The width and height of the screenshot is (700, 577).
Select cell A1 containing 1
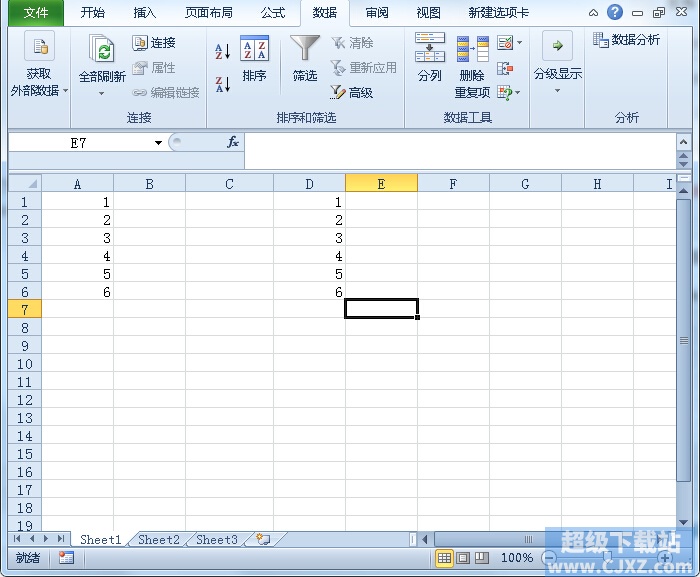point(77,201)
